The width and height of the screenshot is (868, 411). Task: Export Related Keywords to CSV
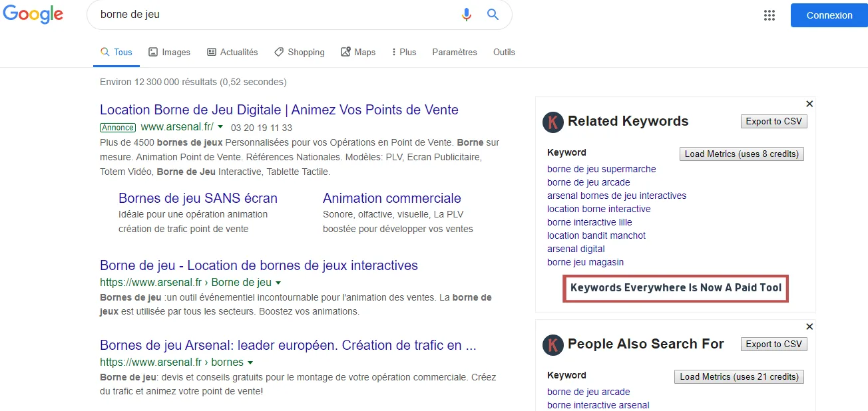[x=773, y=121]
